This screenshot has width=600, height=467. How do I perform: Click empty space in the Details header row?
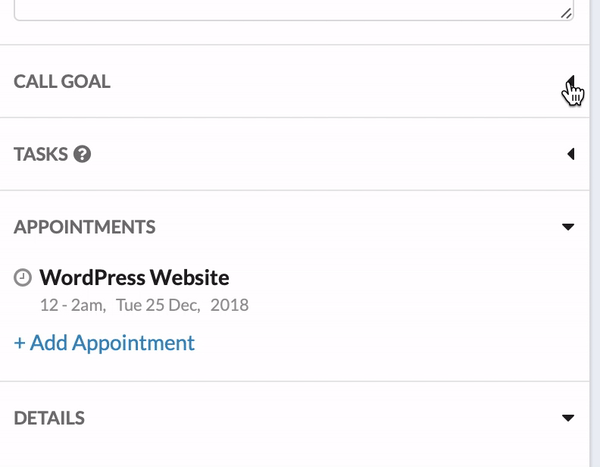320,418
